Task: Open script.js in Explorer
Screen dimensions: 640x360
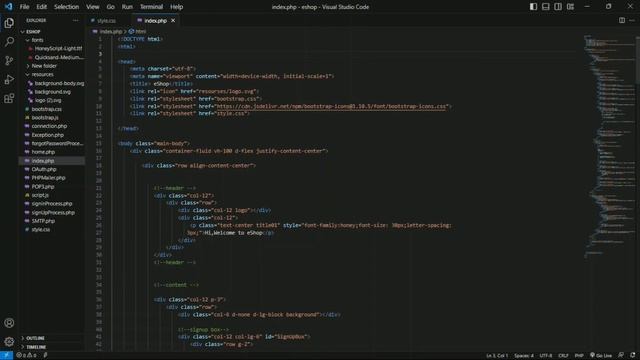Action: coord(40,195)
